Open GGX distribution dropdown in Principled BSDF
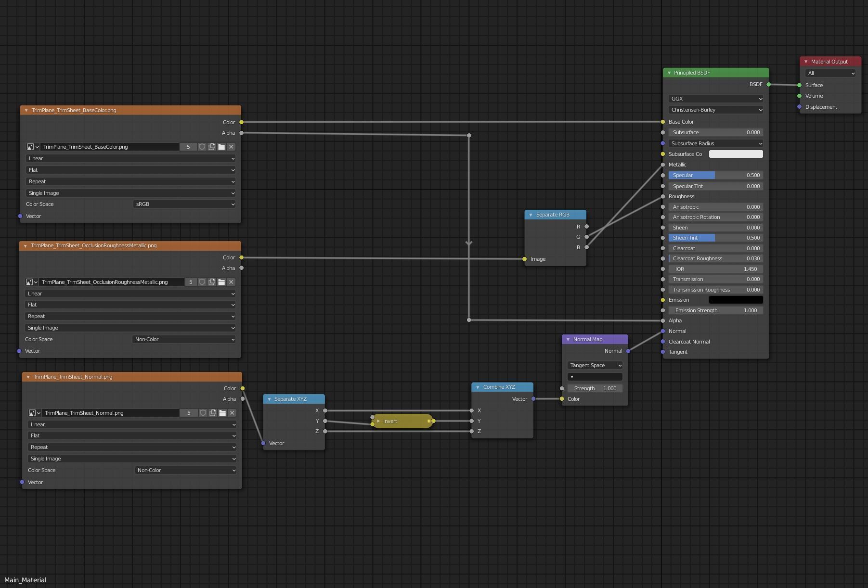Screen dimensions: 868x588 point(715,99)
